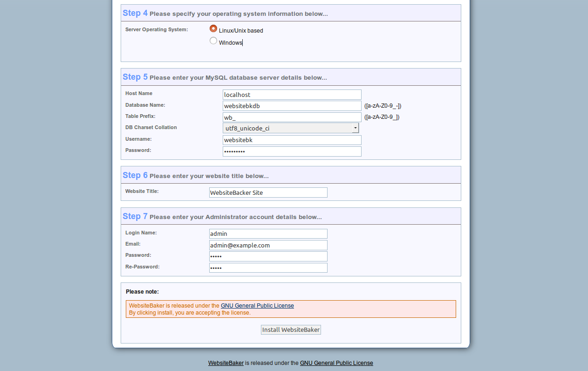Click the Website Title field

268,192
